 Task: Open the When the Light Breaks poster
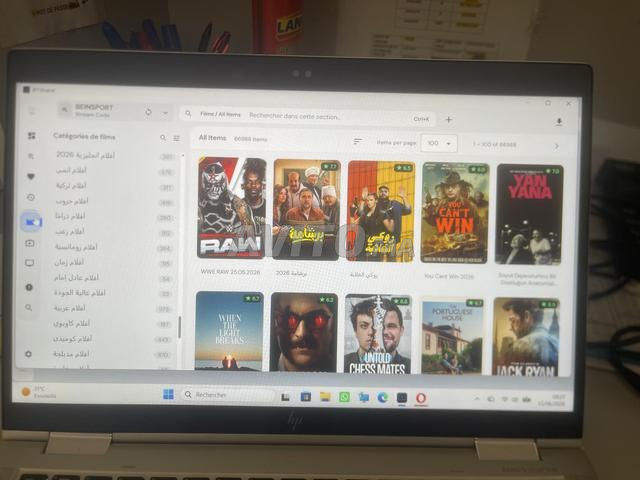229,331
